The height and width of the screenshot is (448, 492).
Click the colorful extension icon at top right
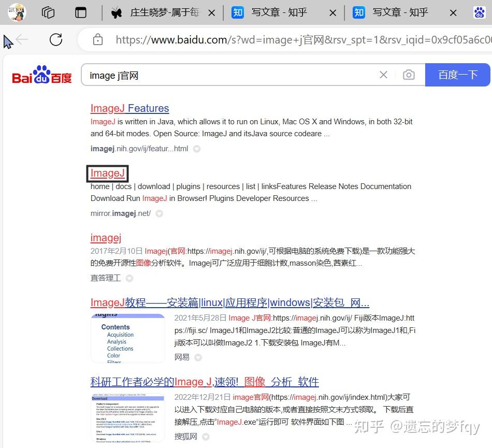(479, 12)
